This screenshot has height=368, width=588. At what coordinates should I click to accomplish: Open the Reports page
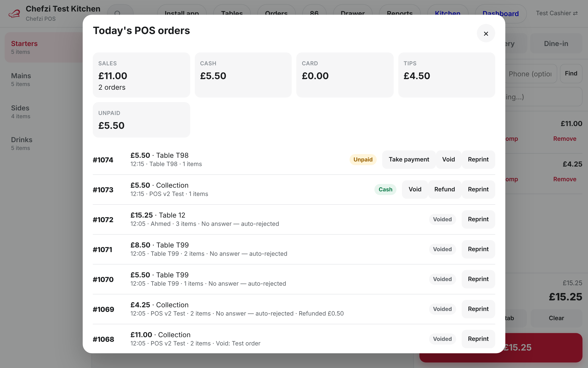point(400,14)
